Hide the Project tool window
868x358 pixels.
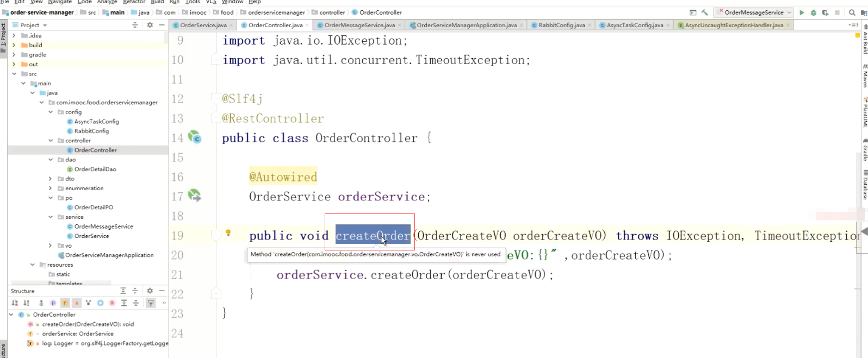(x=162, y=25)
